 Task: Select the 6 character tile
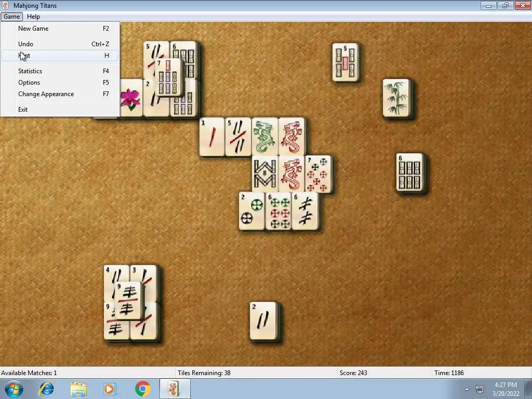tap(305, 211)
